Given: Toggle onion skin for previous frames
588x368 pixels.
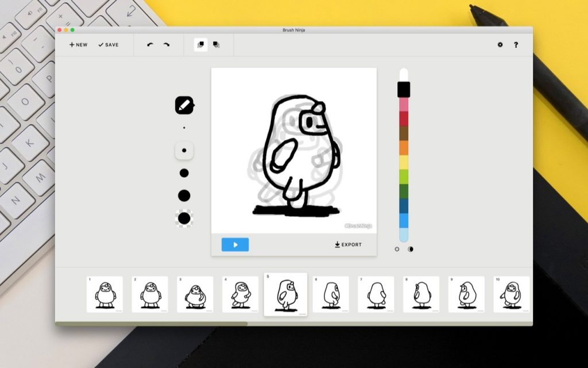Looking at the screenshot, I should [199, 44].
